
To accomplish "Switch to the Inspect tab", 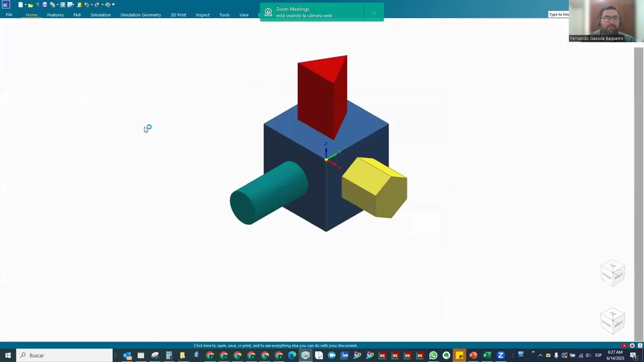I will (203, 15).
